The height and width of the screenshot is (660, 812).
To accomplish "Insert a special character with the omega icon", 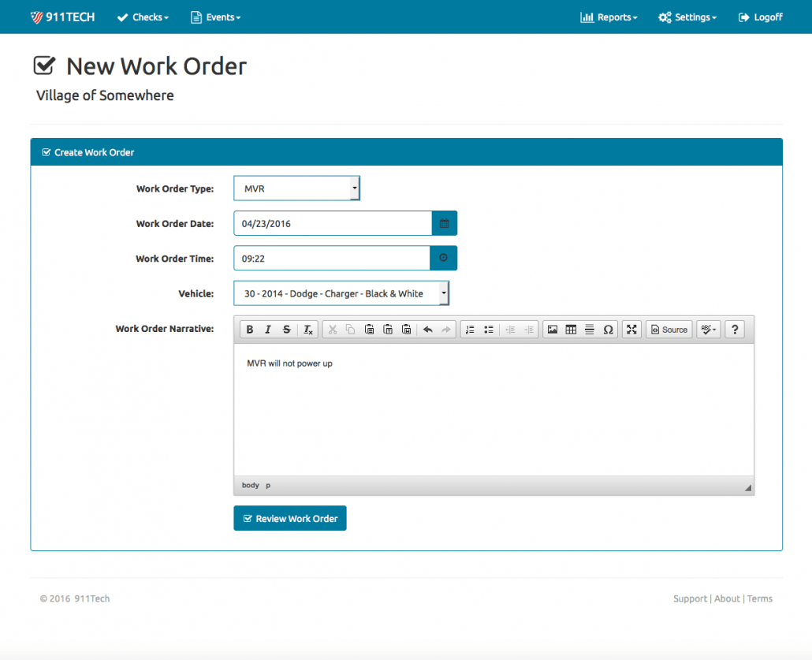I will (608, 330).
